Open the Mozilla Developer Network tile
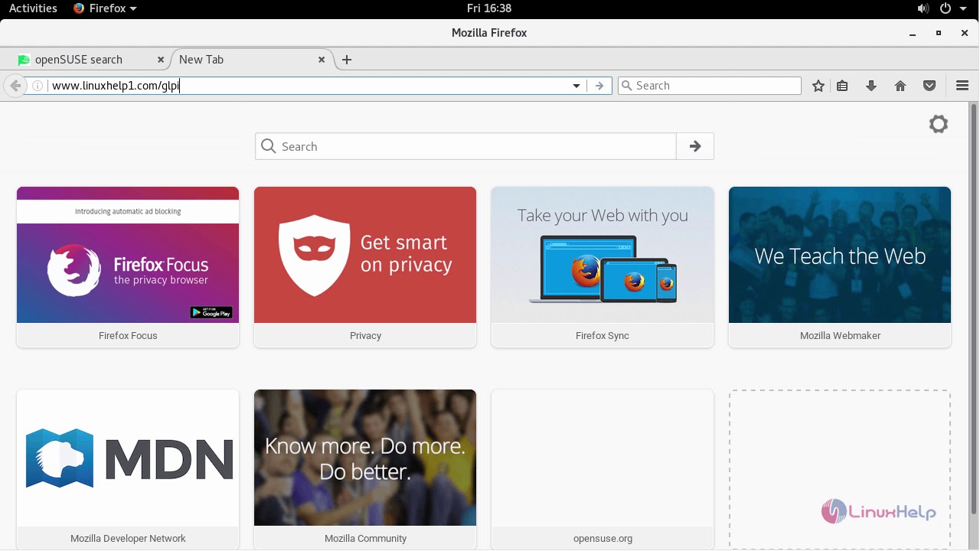The height and width of the screenshot is (551, 980). pyautogui.click(x=128, y=469)
